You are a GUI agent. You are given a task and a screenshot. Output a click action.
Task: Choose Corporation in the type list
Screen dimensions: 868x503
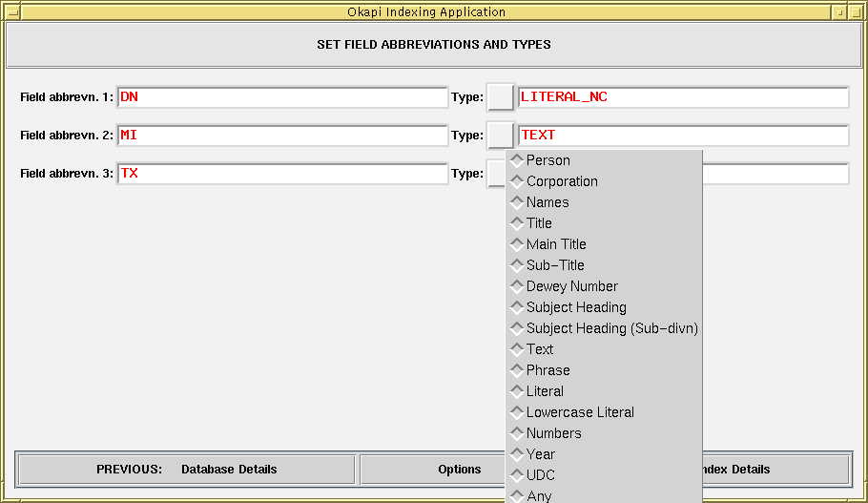tap(604, 181)
